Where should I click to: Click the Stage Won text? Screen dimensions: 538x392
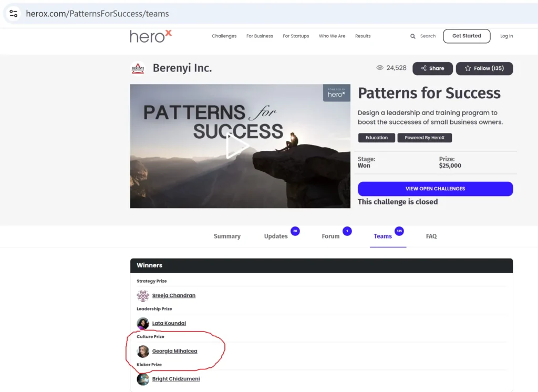point(366,162)
